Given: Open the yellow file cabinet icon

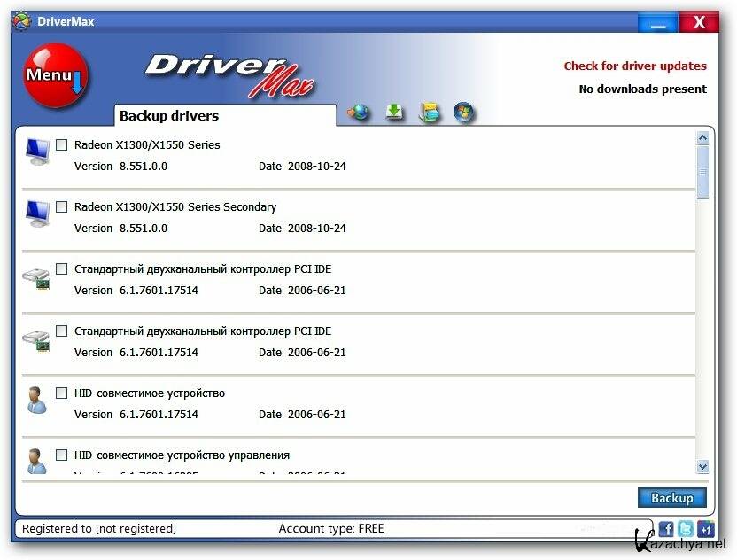Looking at the screenshot, I should point(430,113).
